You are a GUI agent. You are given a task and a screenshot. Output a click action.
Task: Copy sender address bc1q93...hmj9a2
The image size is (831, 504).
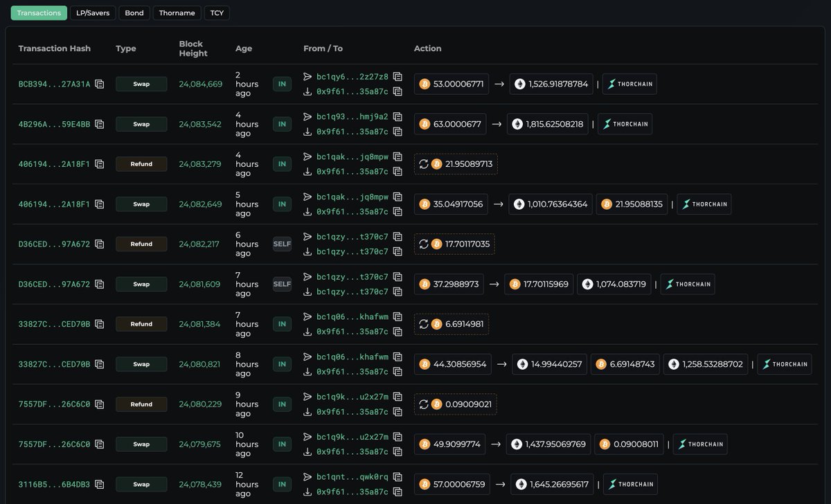(397, 117)
